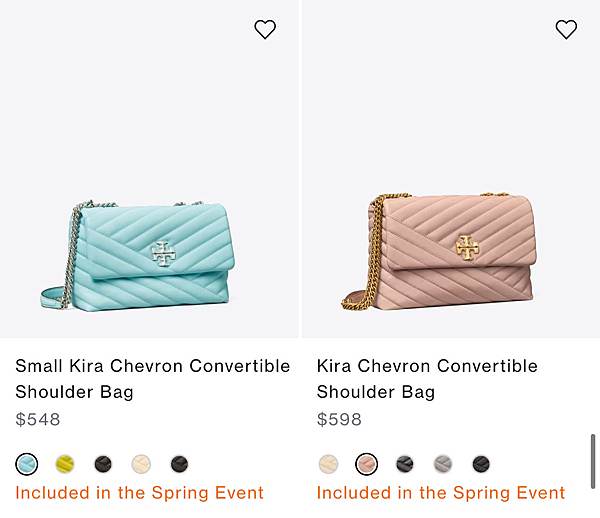Open Kira Chevron Convertible Shoulder Bag title link

pyautogui.click(x=427, y=379)
